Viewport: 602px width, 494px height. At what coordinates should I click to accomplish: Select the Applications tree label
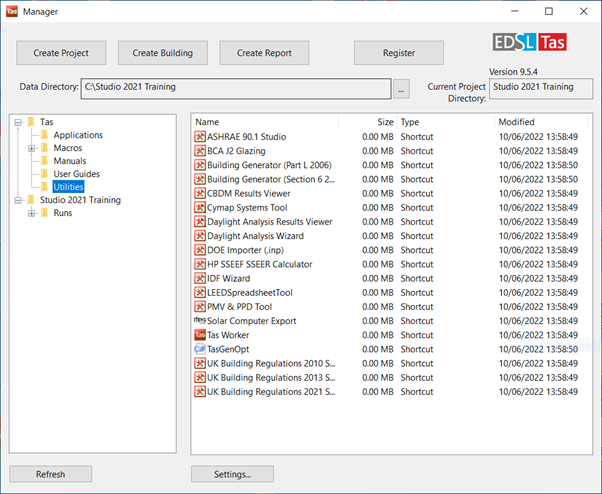[x=78, y=135]
